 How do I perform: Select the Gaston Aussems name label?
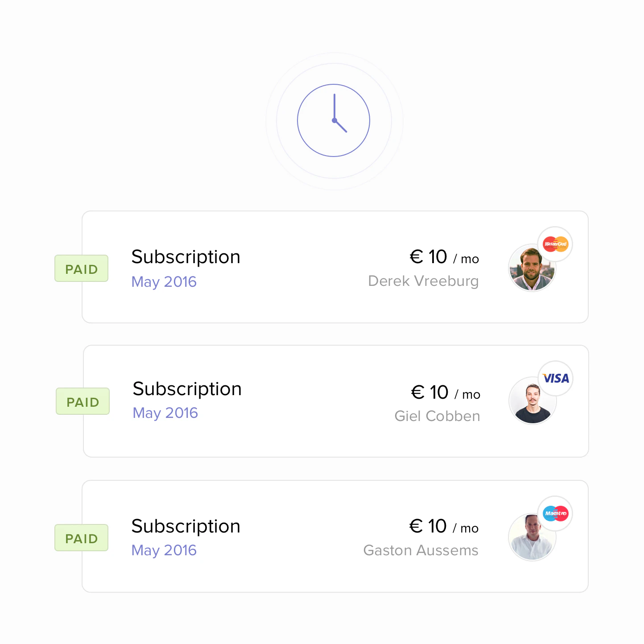pyautogui.click(x=421, y=550)
